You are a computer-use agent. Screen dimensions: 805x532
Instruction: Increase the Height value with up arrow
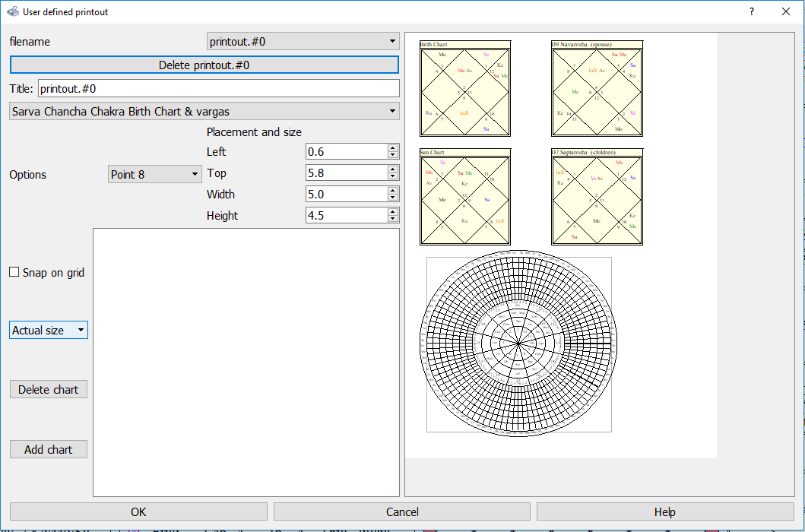[x=393, y=211]
